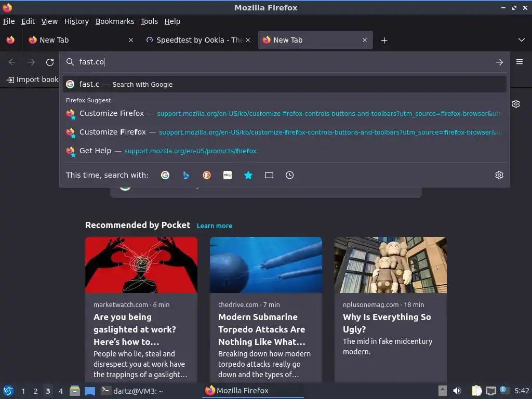The height and width of the screenshot is (399, 532).
Task: Search this time with eBay
Action: [x=228, y=175]
